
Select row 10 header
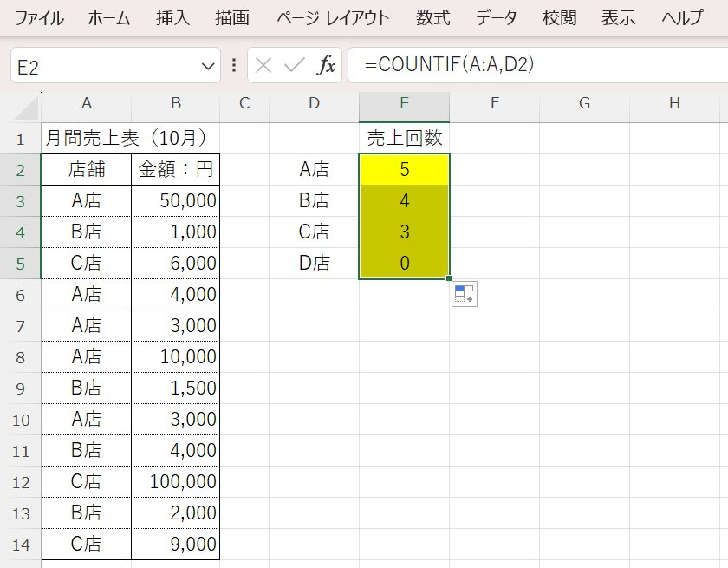pyautogui.click(x=21, y=420)
